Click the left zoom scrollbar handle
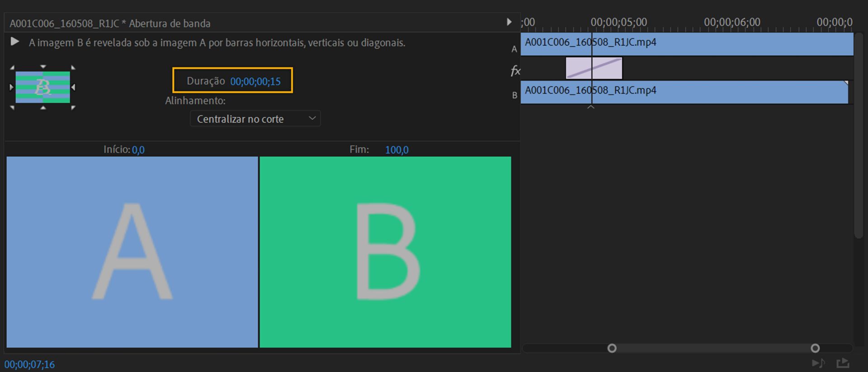The image size is (868, 372). pyautogui.click(x=612, y=348)
